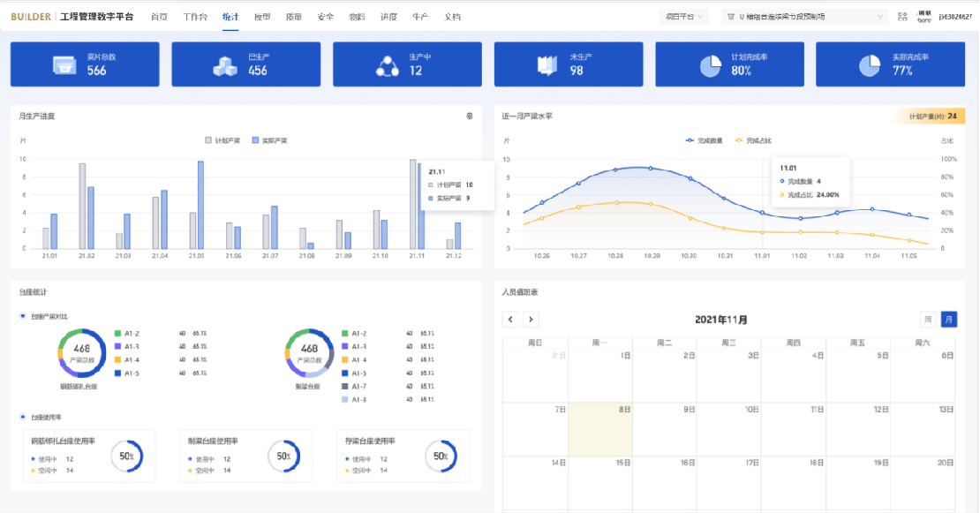Expand the 项目平台 dropdown
The height and width of the screenshot is (513, 980).
point(683,17)
